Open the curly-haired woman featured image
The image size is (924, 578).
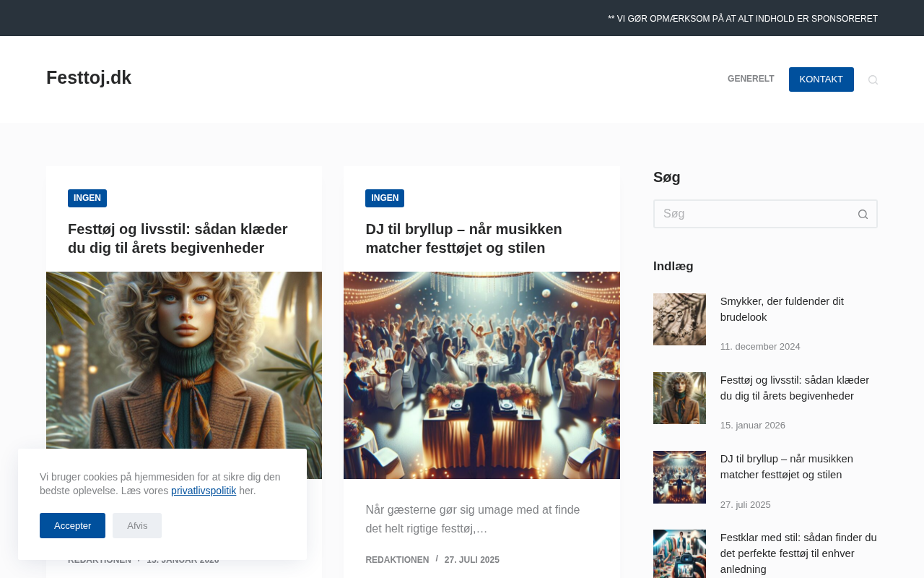click(x=184, y=375)
